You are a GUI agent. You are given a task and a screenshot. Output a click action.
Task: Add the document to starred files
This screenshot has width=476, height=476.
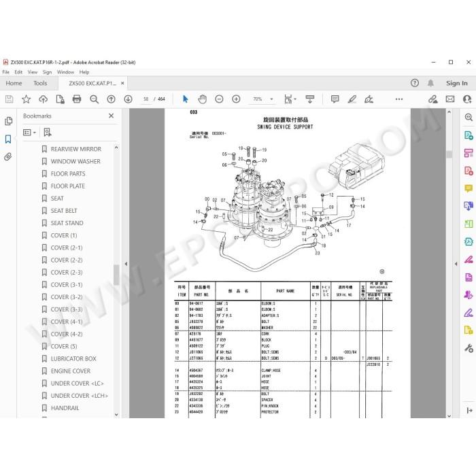coord(26,99)
